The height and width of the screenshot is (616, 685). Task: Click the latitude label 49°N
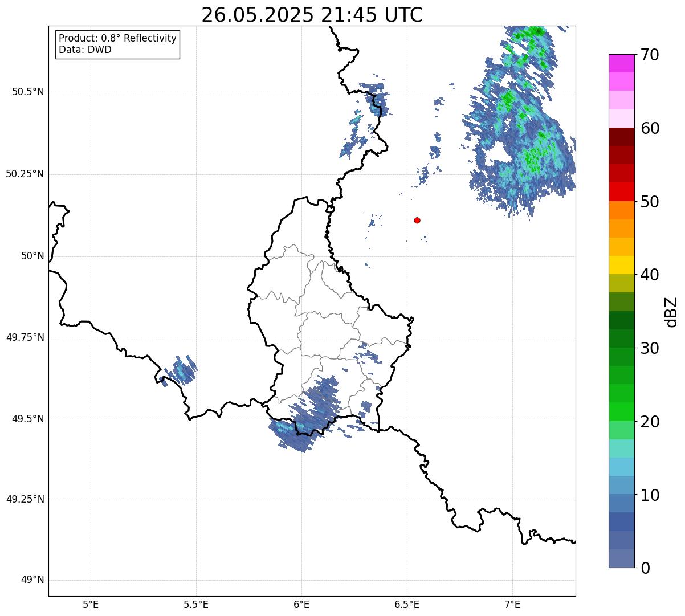(x=32, y=580)
